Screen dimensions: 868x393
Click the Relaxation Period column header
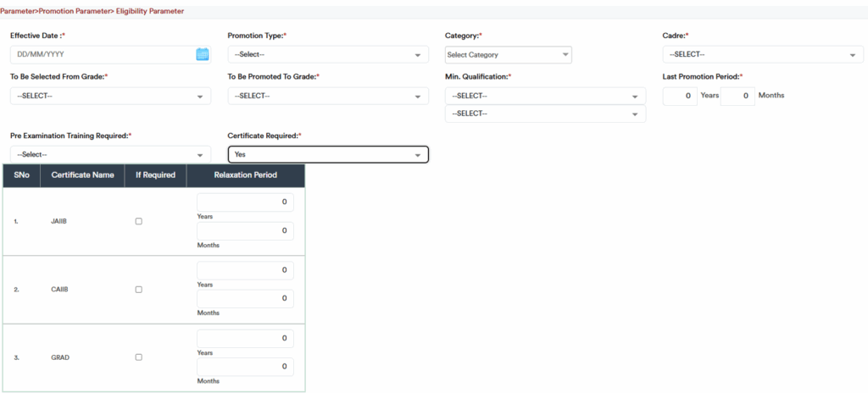click(x=246, y=175)
